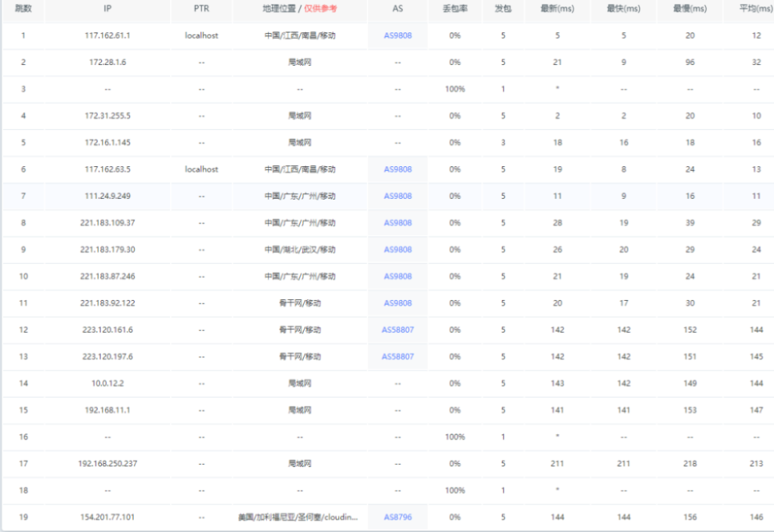Click the 最快(ms) column header

click(624, 8)
